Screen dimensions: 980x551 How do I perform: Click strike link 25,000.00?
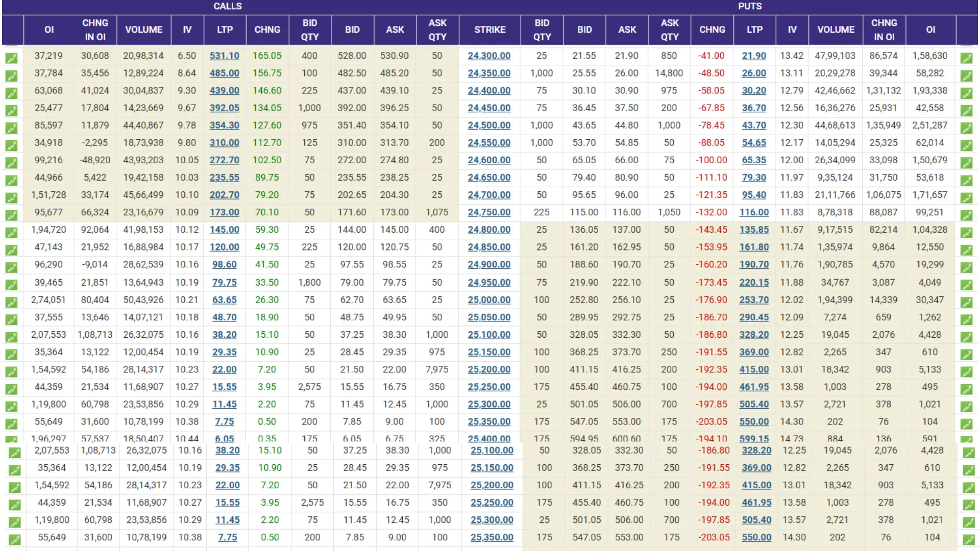pos(489,299)
